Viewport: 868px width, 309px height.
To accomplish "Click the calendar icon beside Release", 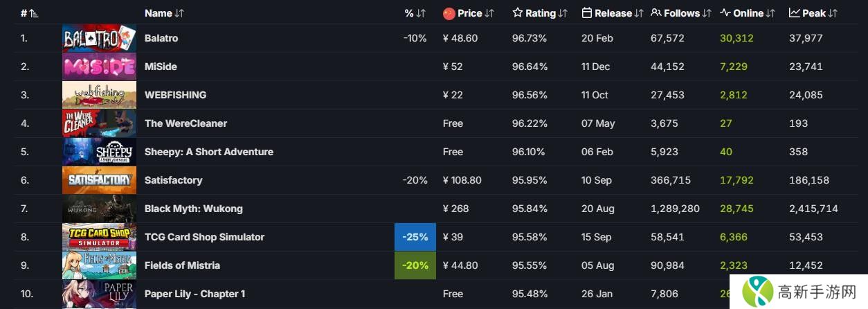I will tap(587, 13).
